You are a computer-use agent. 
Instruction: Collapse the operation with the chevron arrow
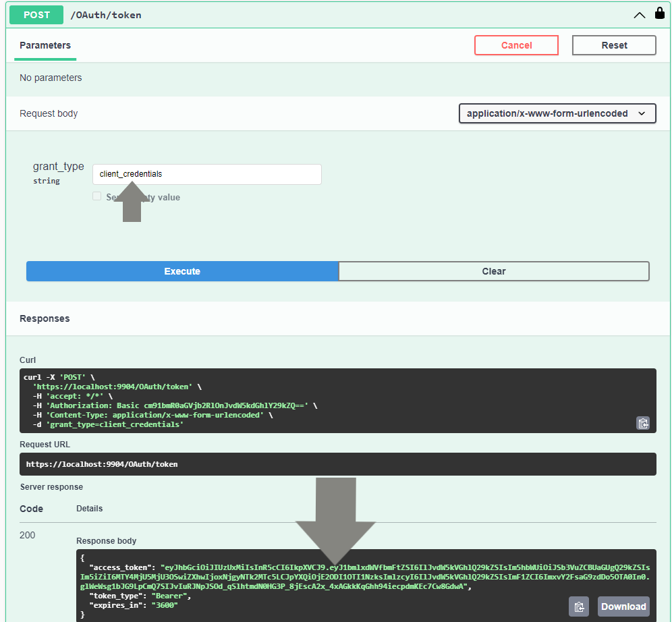click(x=639, y=15)
